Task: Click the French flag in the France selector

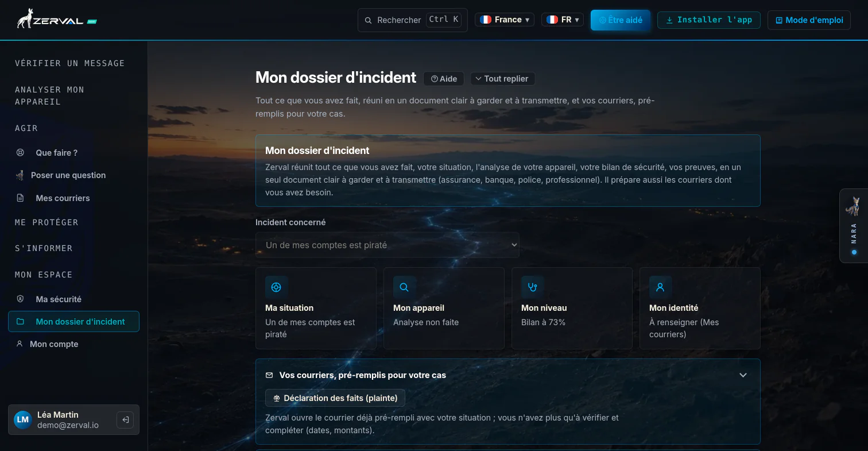Action: pos(486,20)
